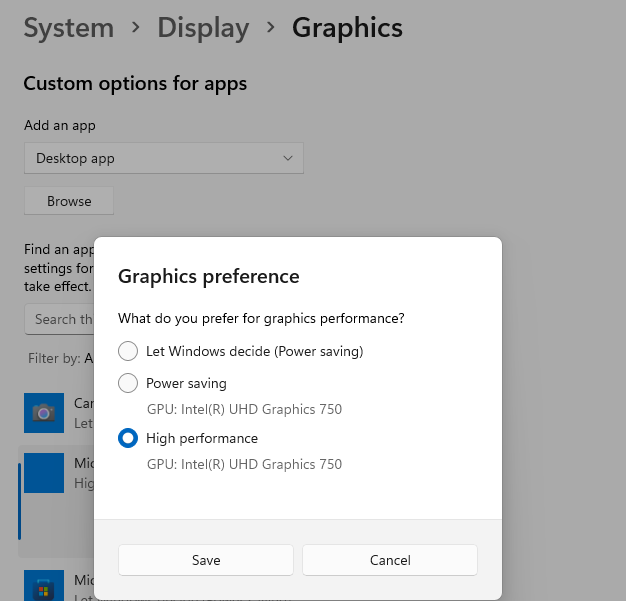Click the Graphics preference heading
The image size is (626, 601).
coord(209,276)
